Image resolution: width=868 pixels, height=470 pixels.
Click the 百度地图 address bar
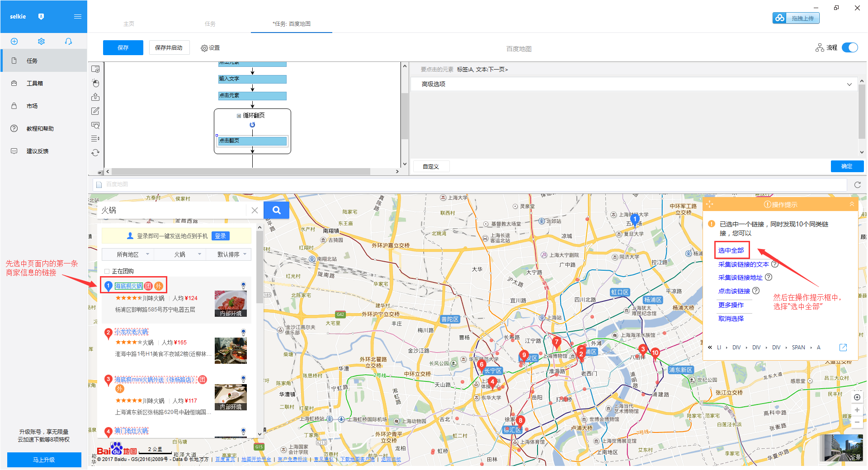[470, 184]
